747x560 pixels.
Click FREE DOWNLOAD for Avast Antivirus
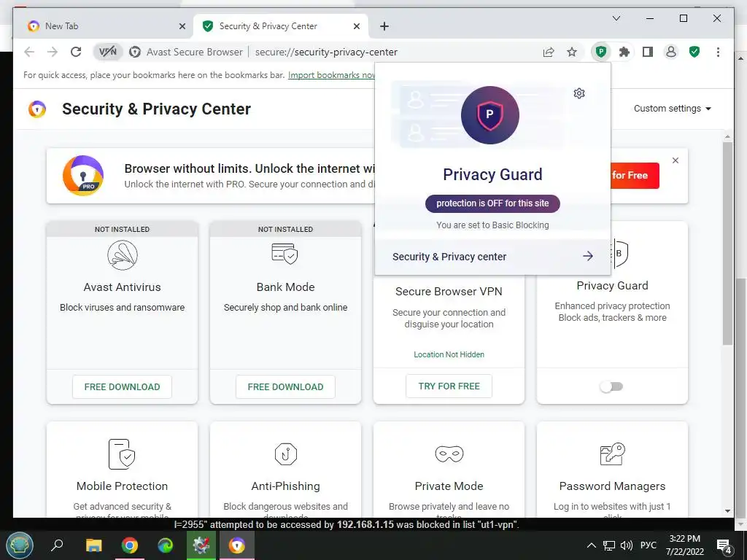click(122, 386)
